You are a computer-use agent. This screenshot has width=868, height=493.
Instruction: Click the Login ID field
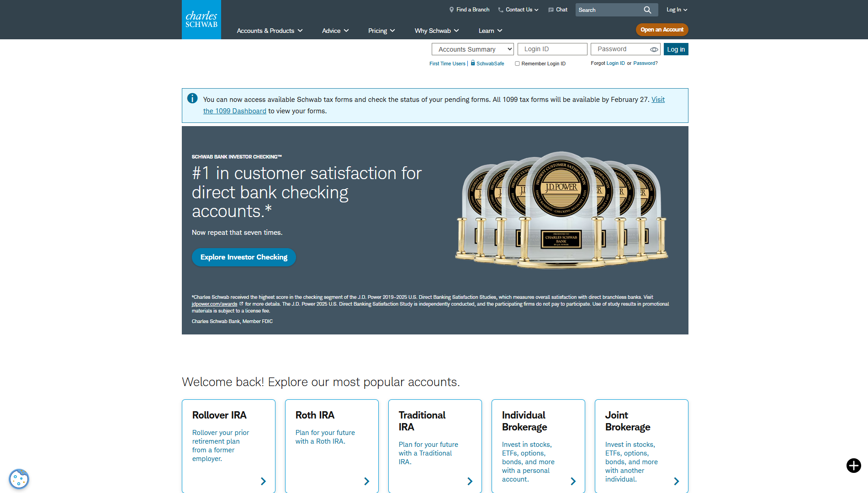(552, 49)
